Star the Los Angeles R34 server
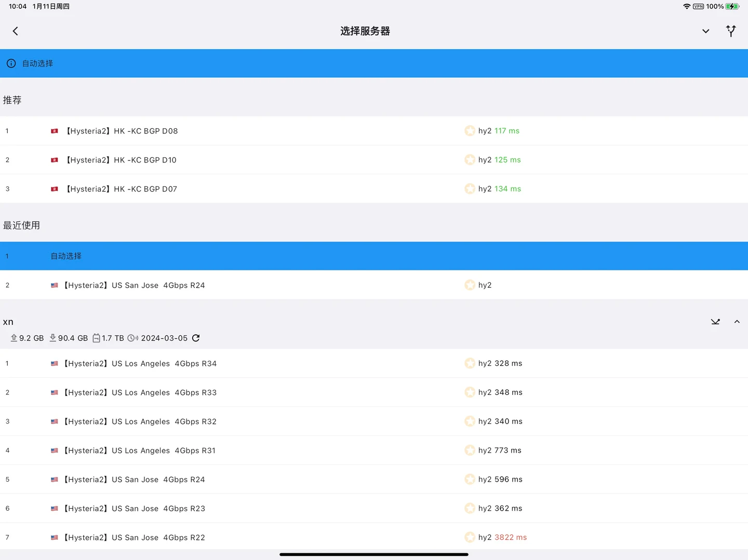Viewport: 748px width, 560px height. pos(470,363)
